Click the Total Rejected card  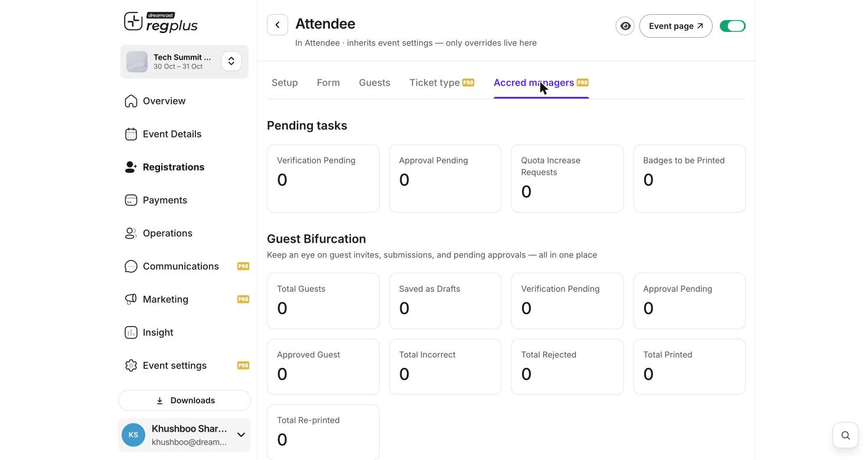point(567,367)
